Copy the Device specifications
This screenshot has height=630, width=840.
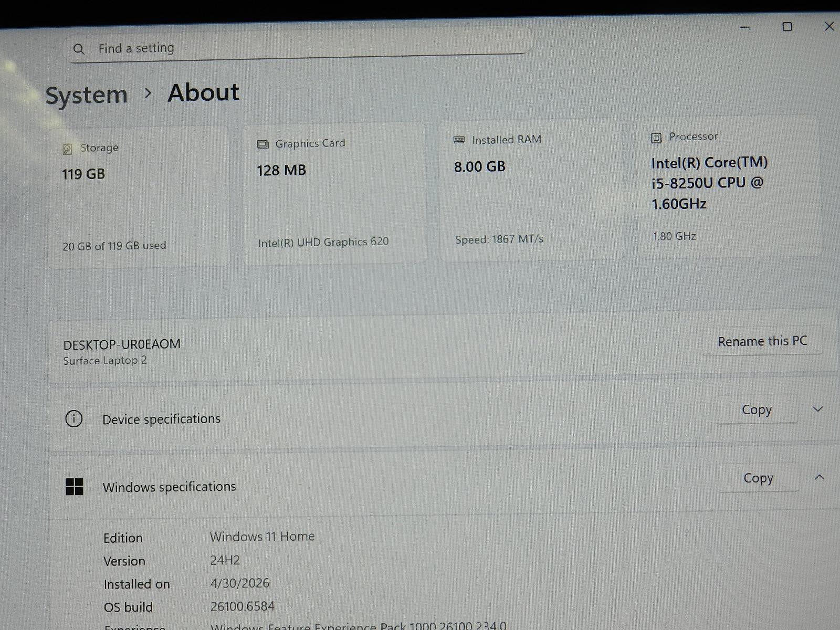(x=757, y=409)
